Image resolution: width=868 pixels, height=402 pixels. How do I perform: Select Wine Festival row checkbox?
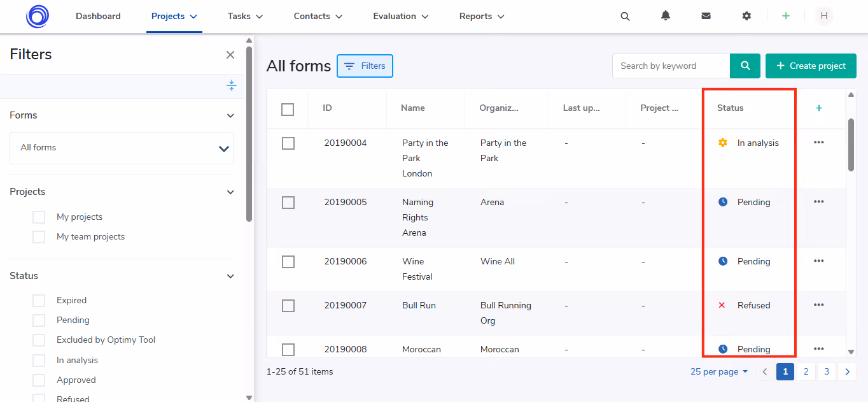pyautogui.click(x=288, y=262)
